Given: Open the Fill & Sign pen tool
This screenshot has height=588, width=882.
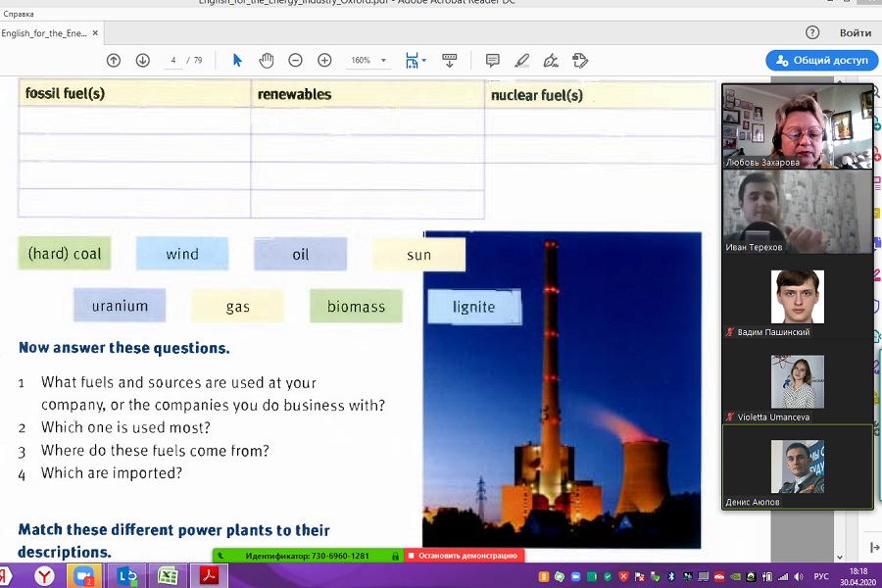Looking at the screenshot, I should coord(551,60).
